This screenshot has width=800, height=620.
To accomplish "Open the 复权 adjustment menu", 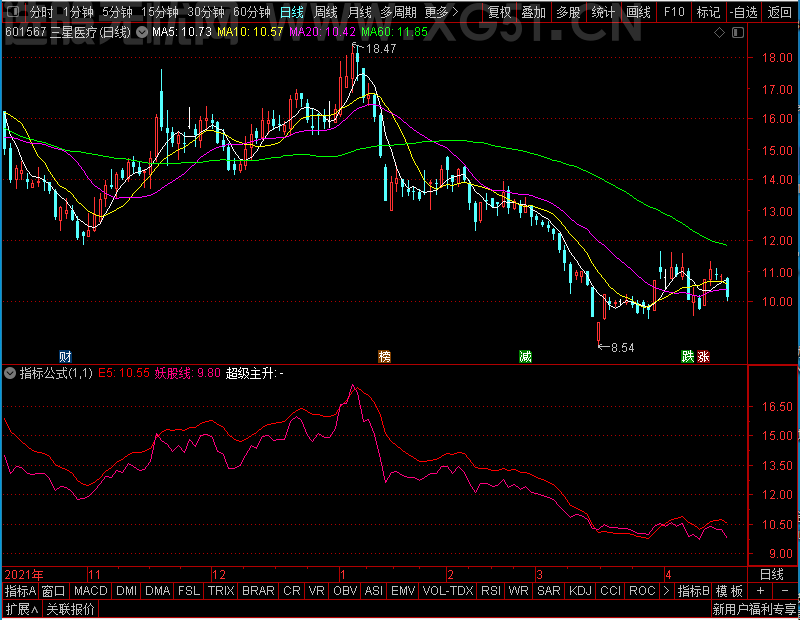I will (x=499, y=12).
